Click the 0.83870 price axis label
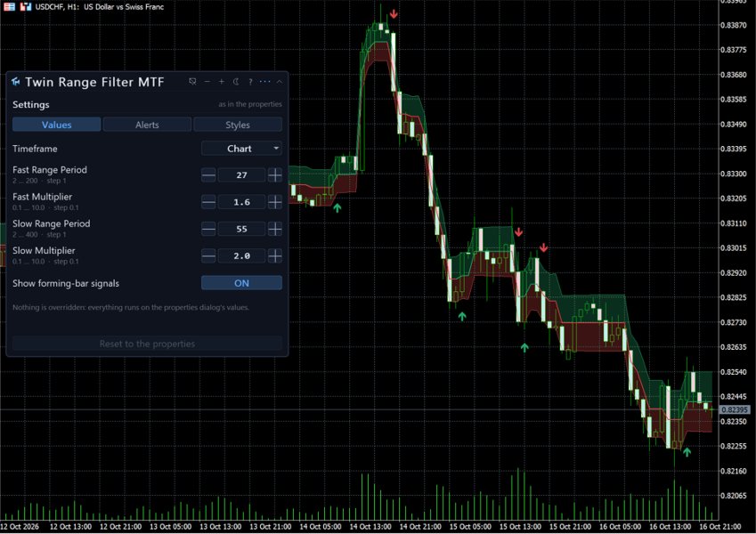This screenshot has height=534, width=756. point(734,25)
